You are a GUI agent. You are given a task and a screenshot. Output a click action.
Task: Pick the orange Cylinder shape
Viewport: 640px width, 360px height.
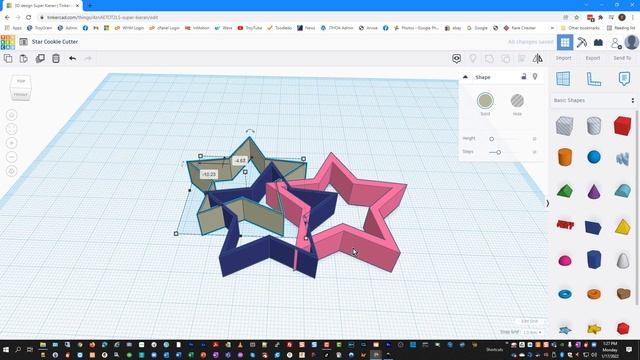565,157
